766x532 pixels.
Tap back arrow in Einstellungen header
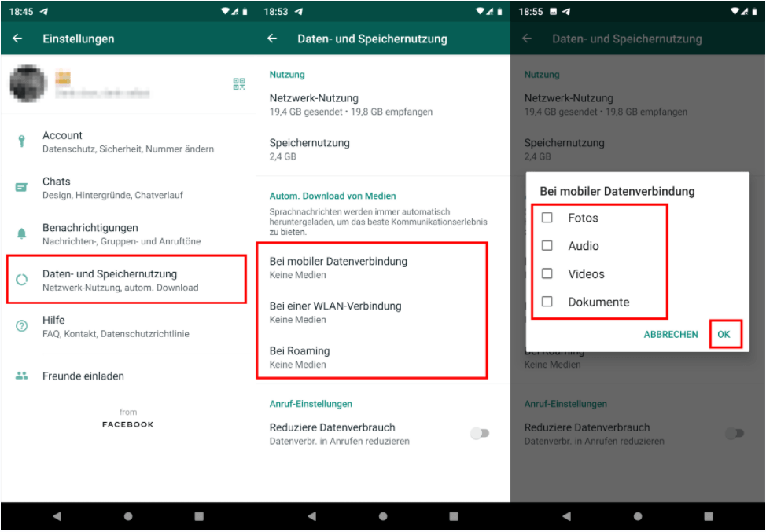click(x=17, y=39)
